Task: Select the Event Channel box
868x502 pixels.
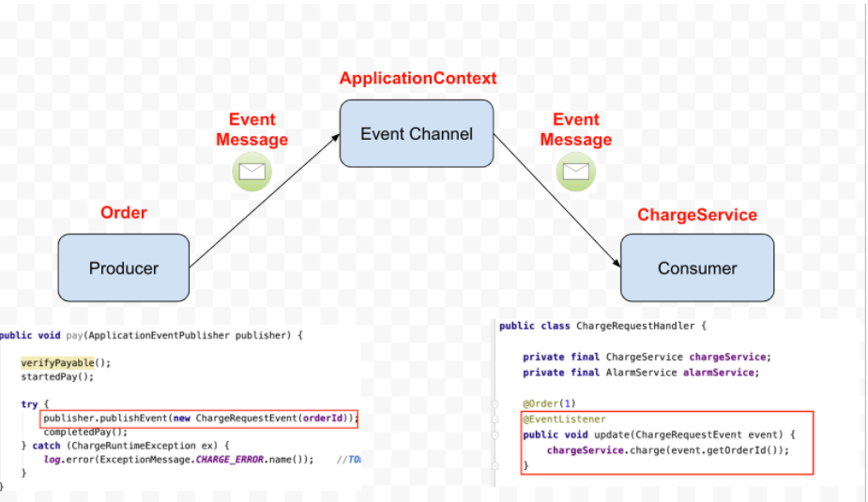Action: 417,134
